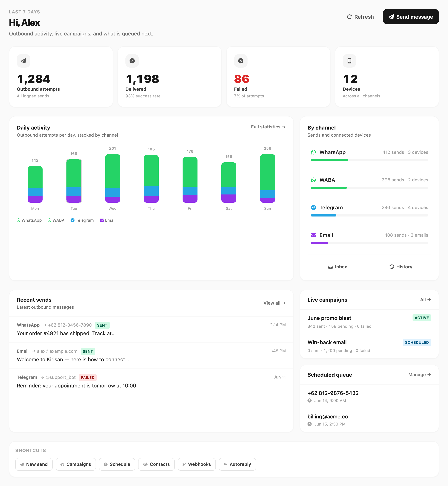Click the WABA icon in By channel
The image size is (448, 486).
(x=313, y=180)
